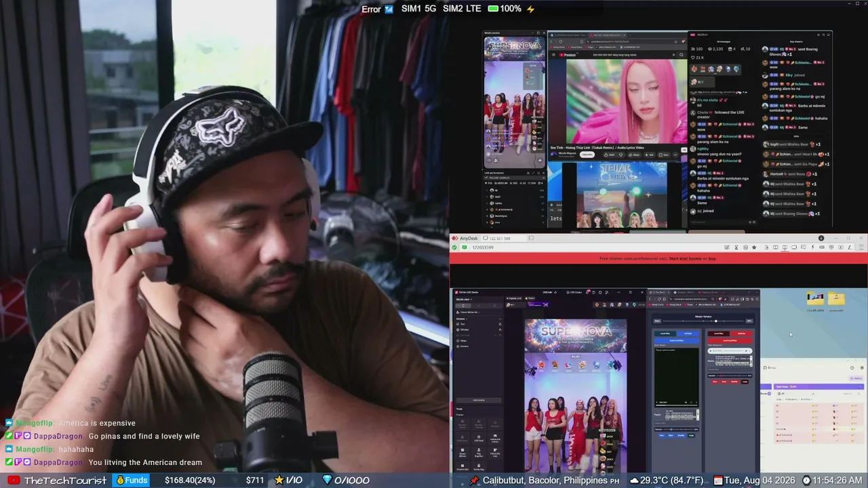Open a new AnyDesk session tab
This screenshot has height=488, width=868.
[531, 239]
